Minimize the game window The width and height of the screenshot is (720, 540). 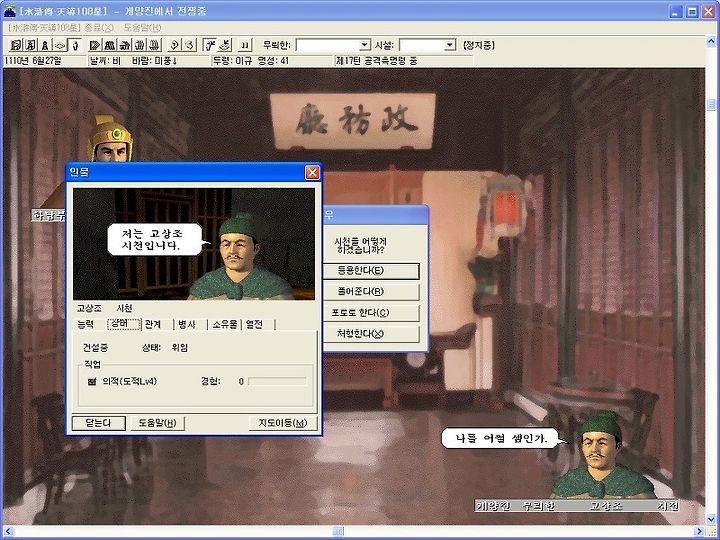click(x=675, y=12)
